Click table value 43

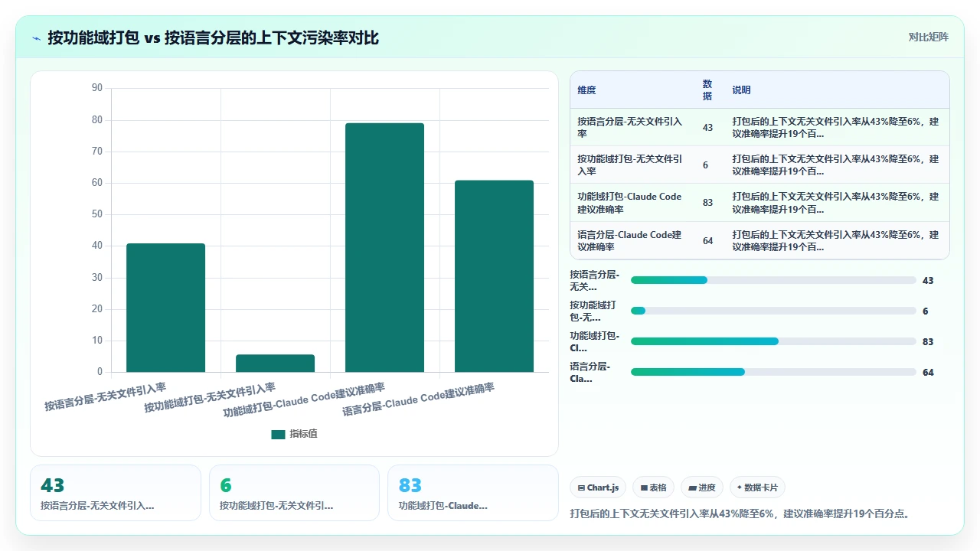point(707,128)
